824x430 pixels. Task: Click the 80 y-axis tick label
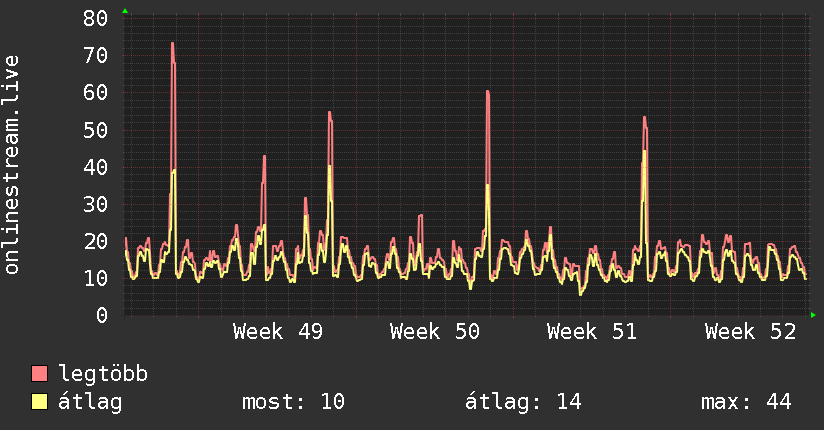[x=95, y=18]
